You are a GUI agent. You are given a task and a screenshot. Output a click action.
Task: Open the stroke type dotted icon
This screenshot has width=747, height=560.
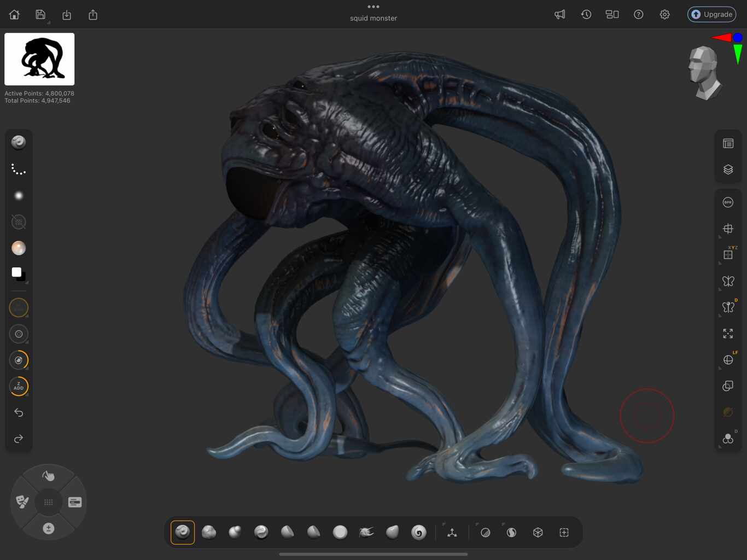click(19, 170)
